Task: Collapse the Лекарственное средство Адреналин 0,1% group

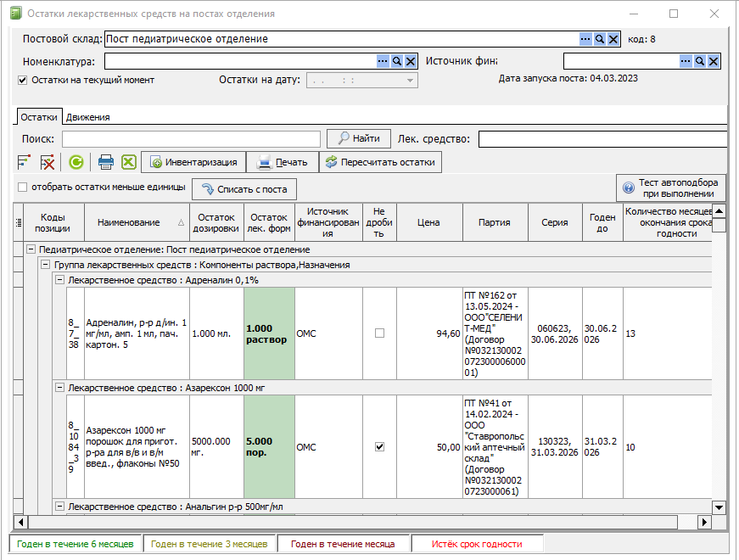Action: coord(60,280)
